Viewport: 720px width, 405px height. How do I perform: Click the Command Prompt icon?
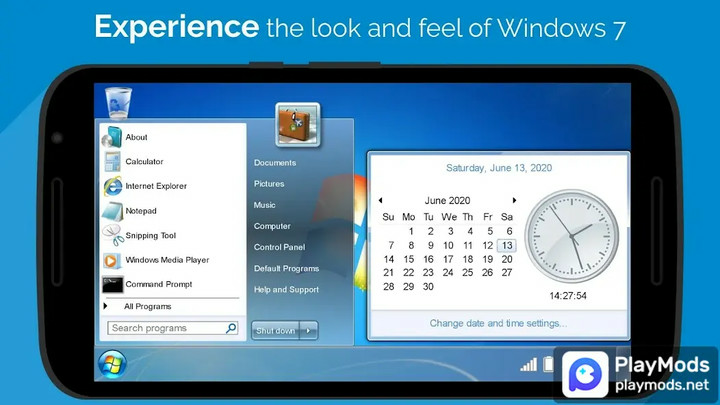tap(112, 285)
